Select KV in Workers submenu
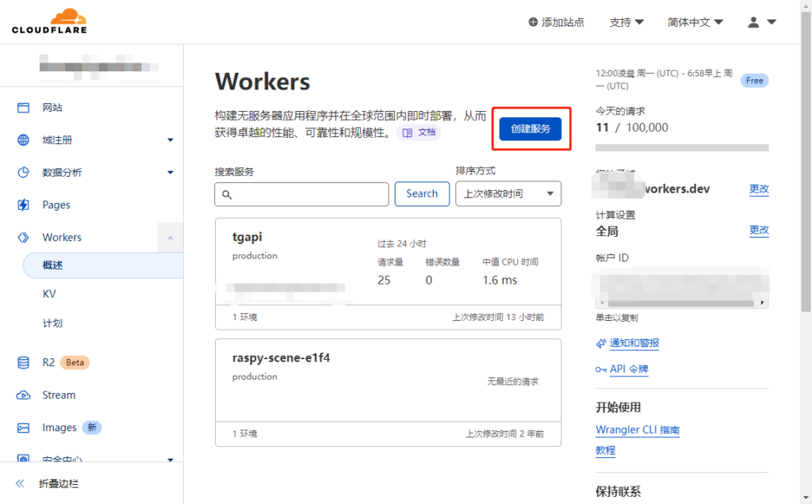Screen dimensions: 812x504 (x=49, y=294)
